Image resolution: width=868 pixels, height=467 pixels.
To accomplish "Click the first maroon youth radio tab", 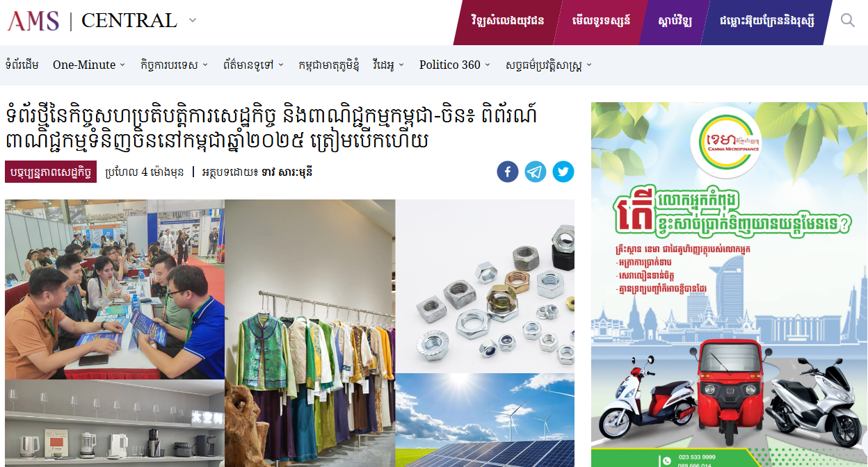I will click(508, 20).
